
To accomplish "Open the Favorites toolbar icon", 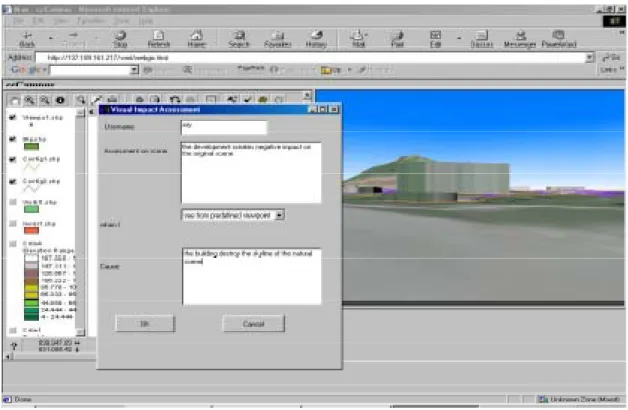I will [278, 39].
